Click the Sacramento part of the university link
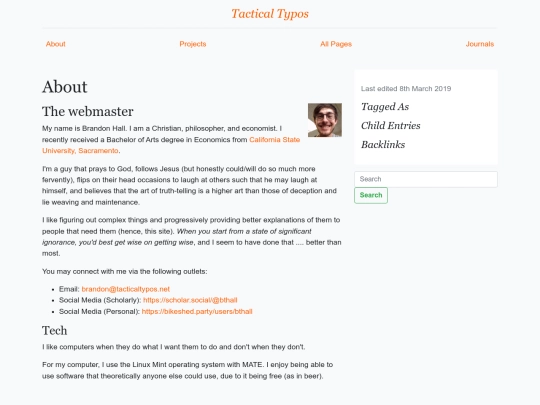Screen dimensions: 540x405 pos(98,150)
